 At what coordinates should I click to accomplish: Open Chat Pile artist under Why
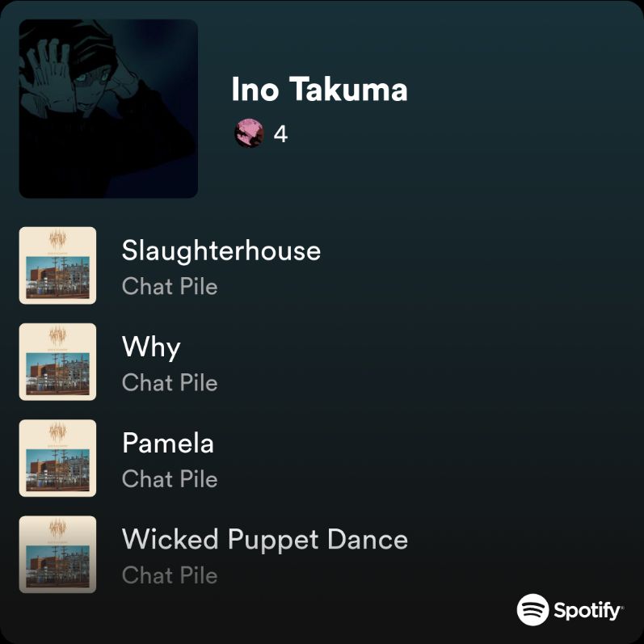click(x=170, y=383)
